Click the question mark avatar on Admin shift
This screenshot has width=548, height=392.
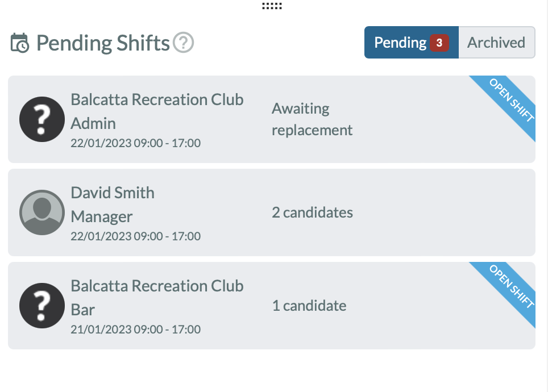[42, 119]
